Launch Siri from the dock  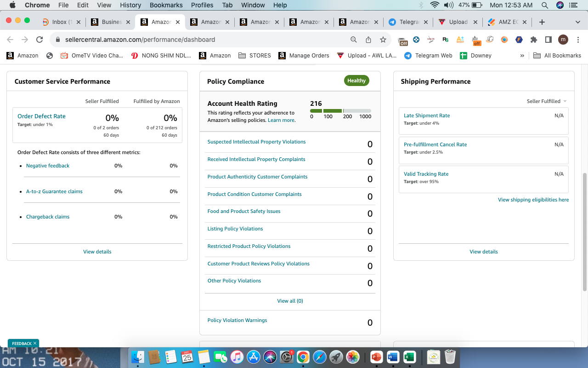pyautogui.click(x=270, y=356)
